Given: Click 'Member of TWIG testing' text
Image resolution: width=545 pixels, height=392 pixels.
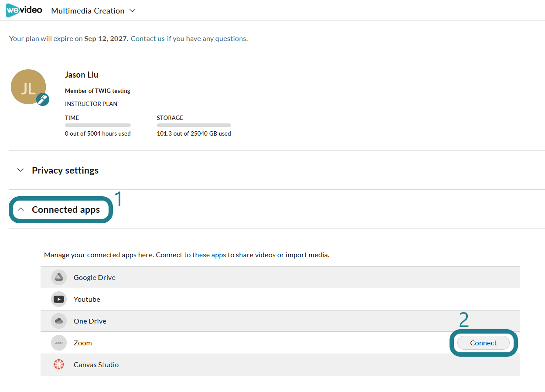Looking at the screenshot, I should pyautogui.click(x=98, y=91).
